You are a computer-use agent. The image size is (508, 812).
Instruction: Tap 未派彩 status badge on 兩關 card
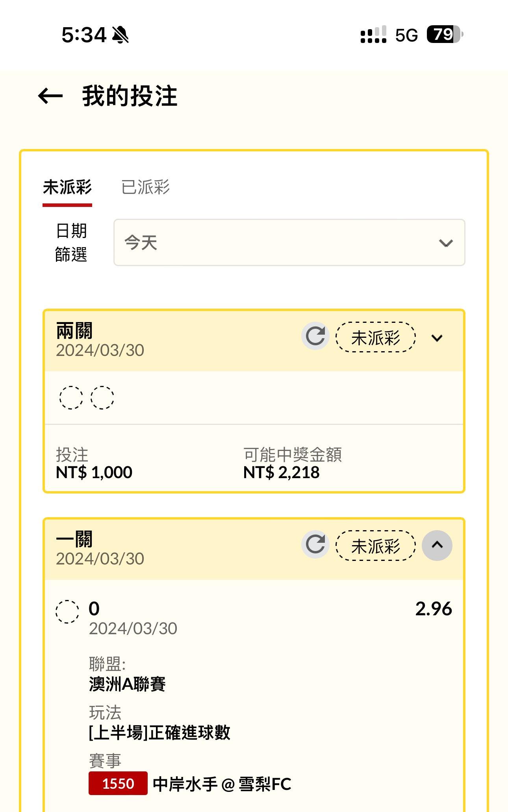375,337
